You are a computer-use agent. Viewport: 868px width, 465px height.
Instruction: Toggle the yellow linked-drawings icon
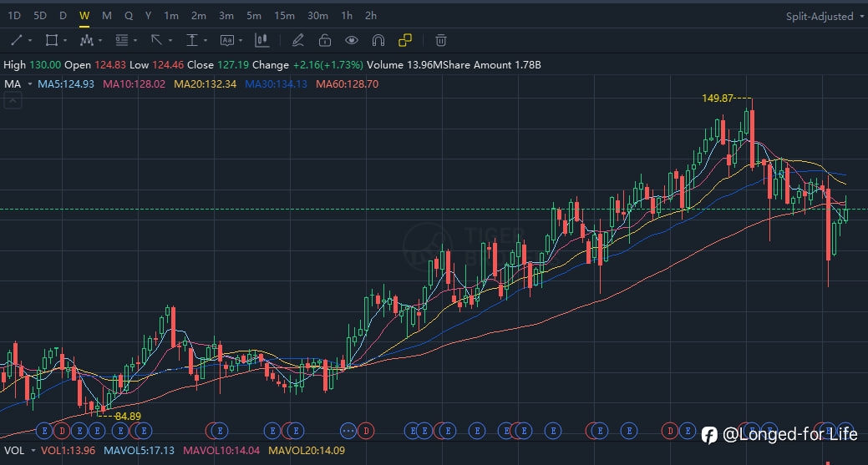405,40
